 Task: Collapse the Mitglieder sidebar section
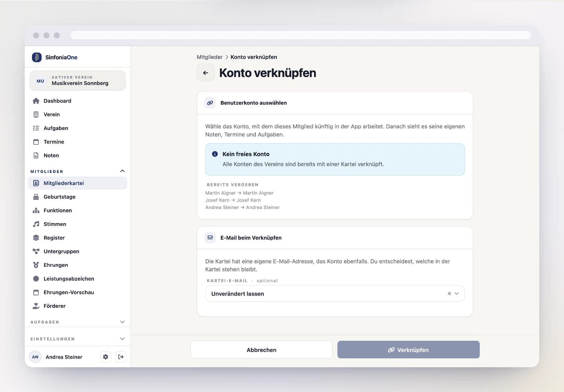click(122, 171)
